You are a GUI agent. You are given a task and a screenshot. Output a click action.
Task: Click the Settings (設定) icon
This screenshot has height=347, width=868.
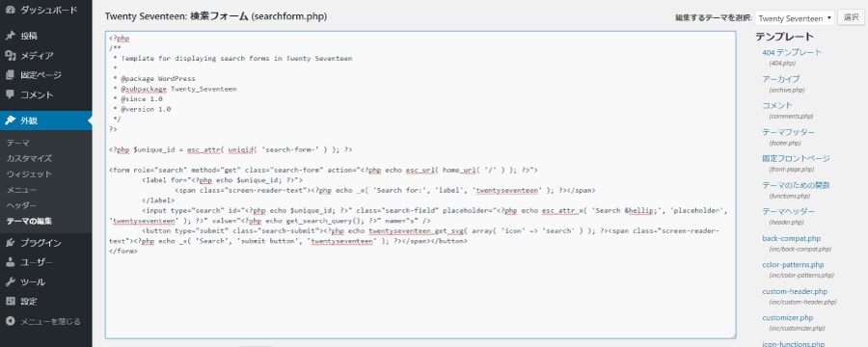[x=10, y=301]
